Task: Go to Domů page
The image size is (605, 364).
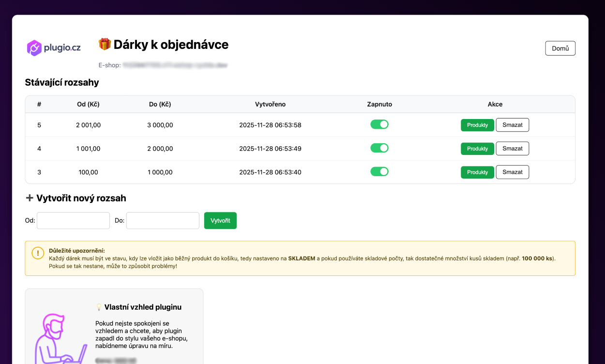Action: point(560,48)
